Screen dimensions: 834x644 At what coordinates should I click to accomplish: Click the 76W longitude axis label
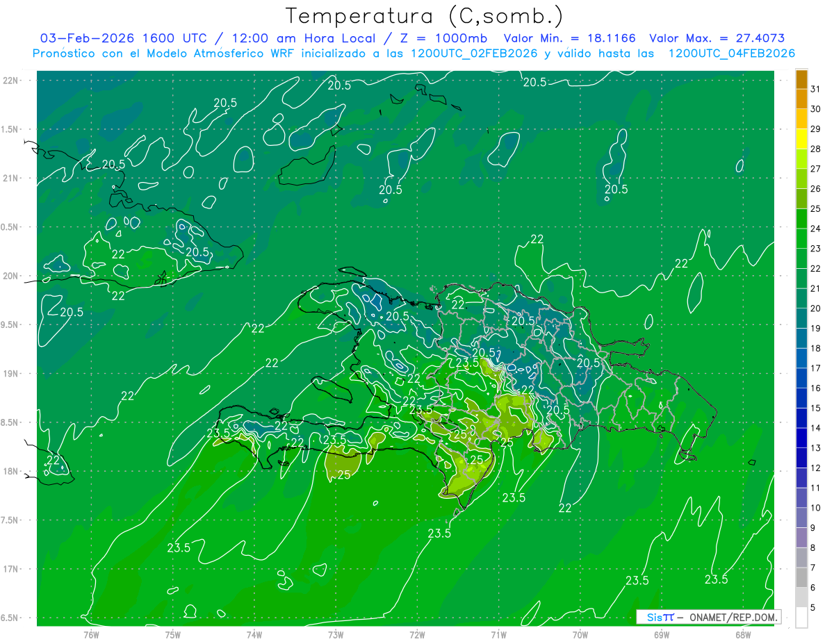click(x=91, y=635)
